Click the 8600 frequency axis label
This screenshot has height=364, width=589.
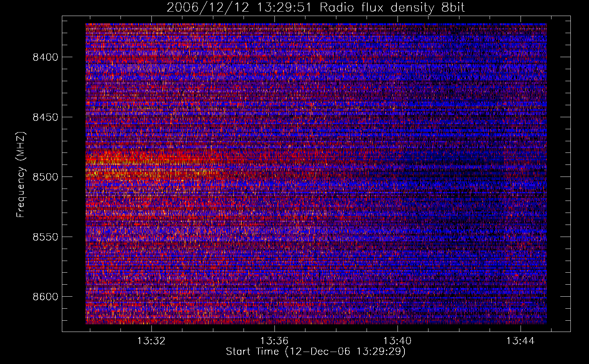pos(46,297)
